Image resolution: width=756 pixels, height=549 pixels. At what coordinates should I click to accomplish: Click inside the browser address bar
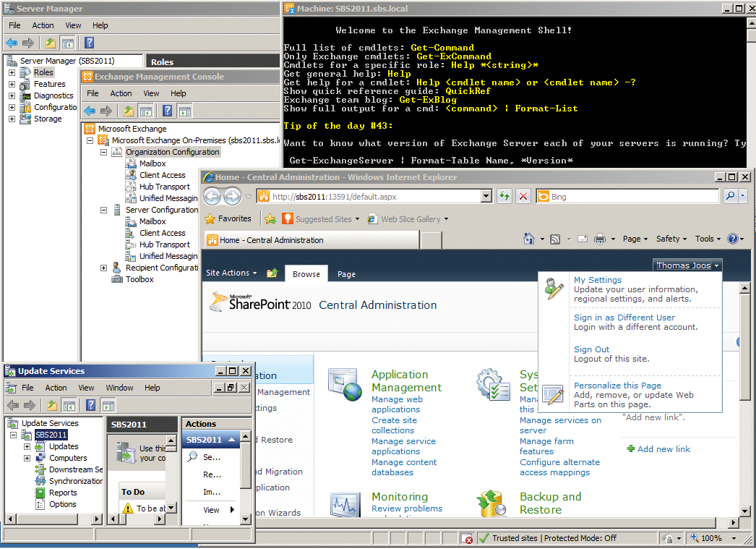pyautogui.click(x=361, y=196)
